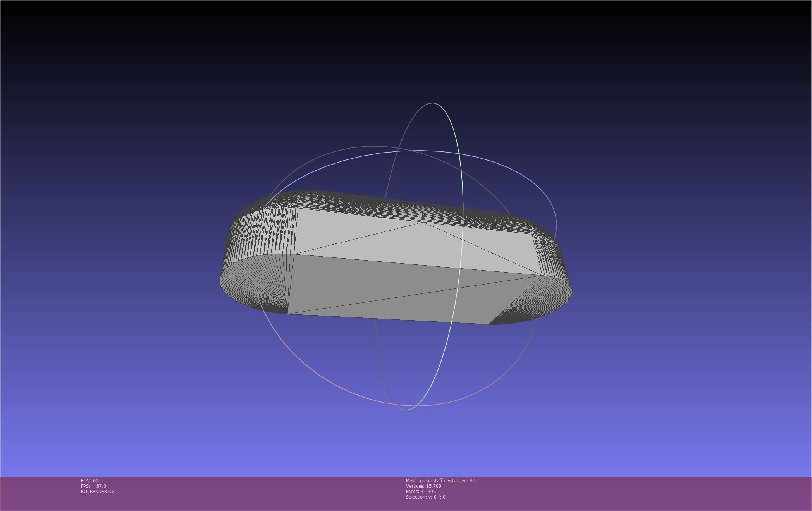Click the FOV: 60 readout

click(x=89, y=481)
